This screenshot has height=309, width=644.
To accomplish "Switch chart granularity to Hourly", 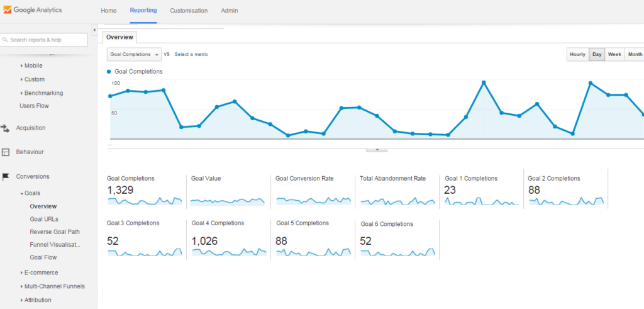I will pos(577,55).
